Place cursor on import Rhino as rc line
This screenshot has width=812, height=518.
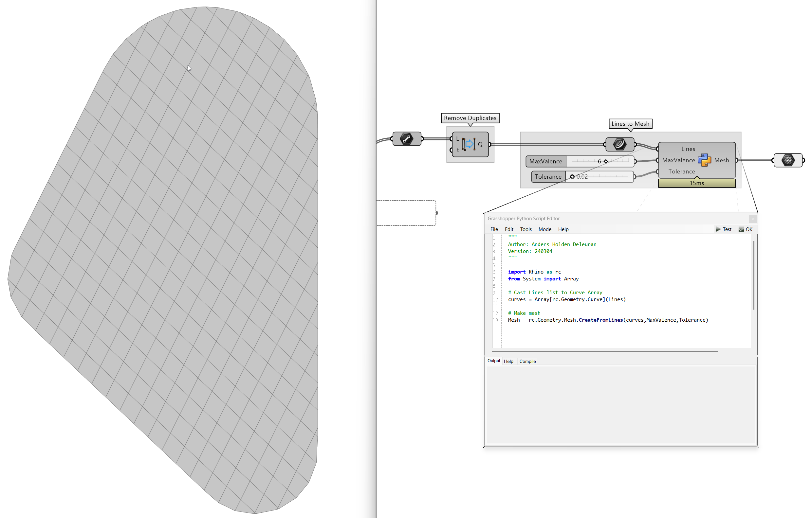click(x=534, y=272)
